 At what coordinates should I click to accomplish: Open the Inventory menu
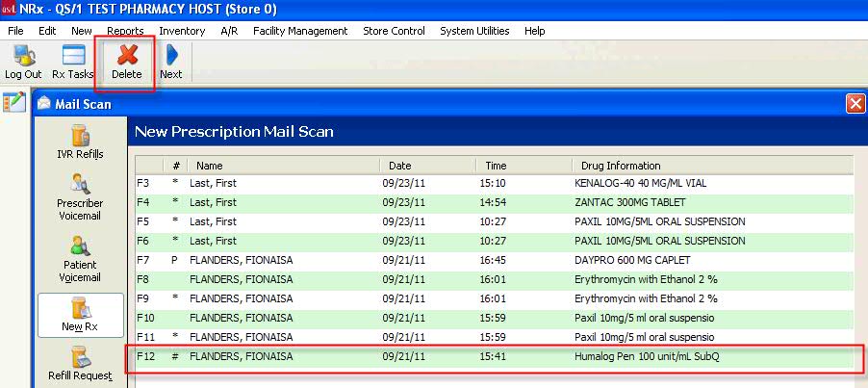tap(182, 31)
